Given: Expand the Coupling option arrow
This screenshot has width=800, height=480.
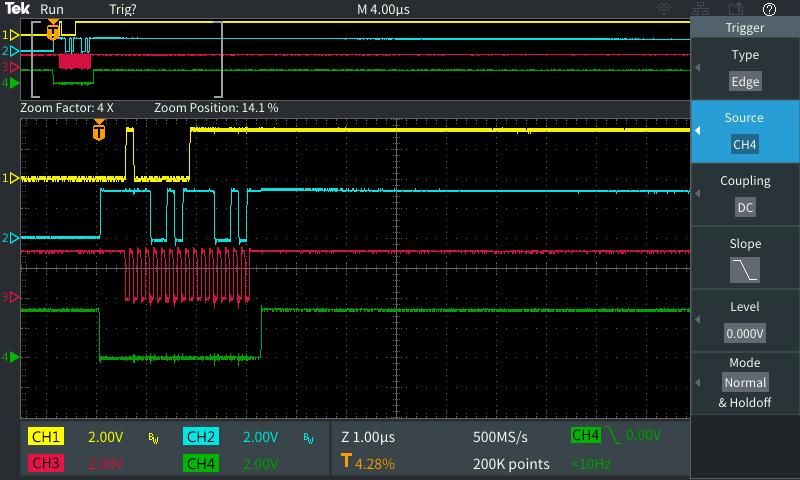Looking at the screenshot, I should click(697, 194).
